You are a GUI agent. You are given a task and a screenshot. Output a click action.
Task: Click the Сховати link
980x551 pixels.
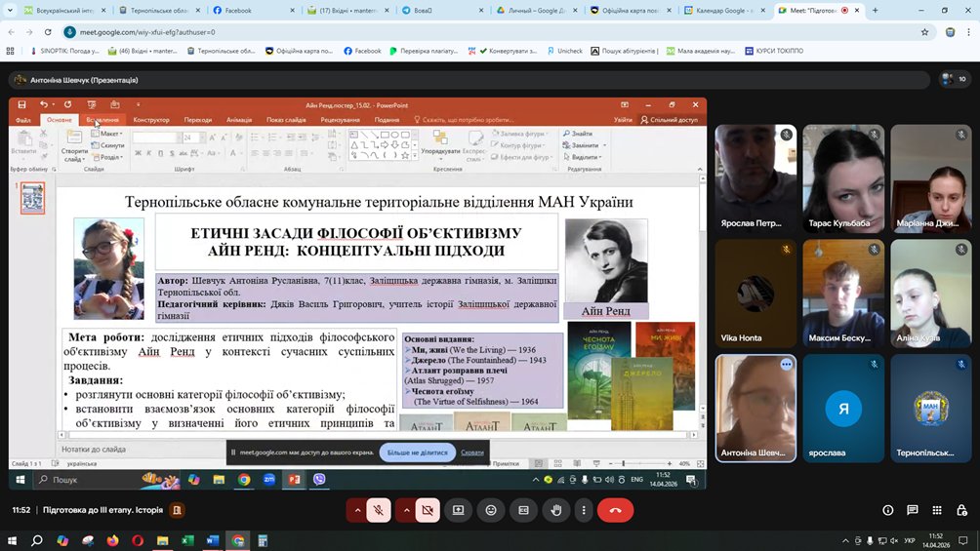click(471, 453)
